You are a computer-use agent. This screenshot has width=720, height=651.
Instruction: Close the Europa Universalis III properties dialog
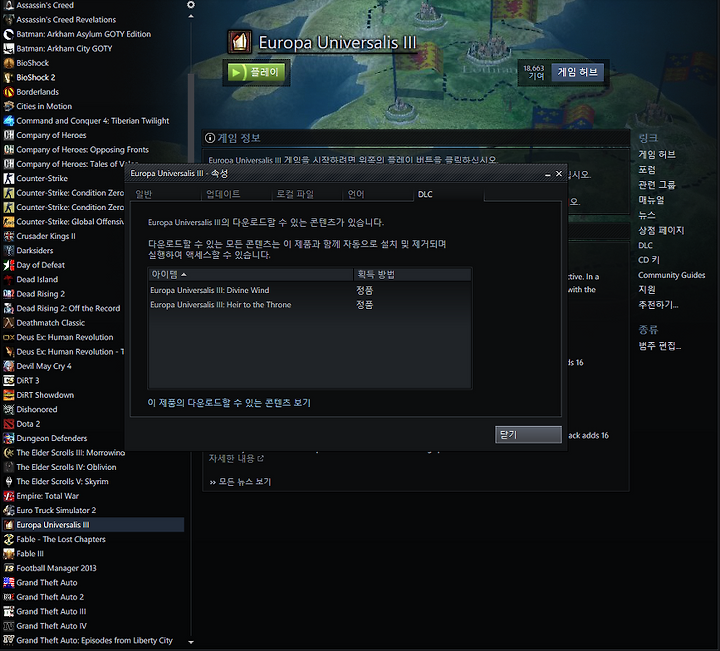click(559, 174)
